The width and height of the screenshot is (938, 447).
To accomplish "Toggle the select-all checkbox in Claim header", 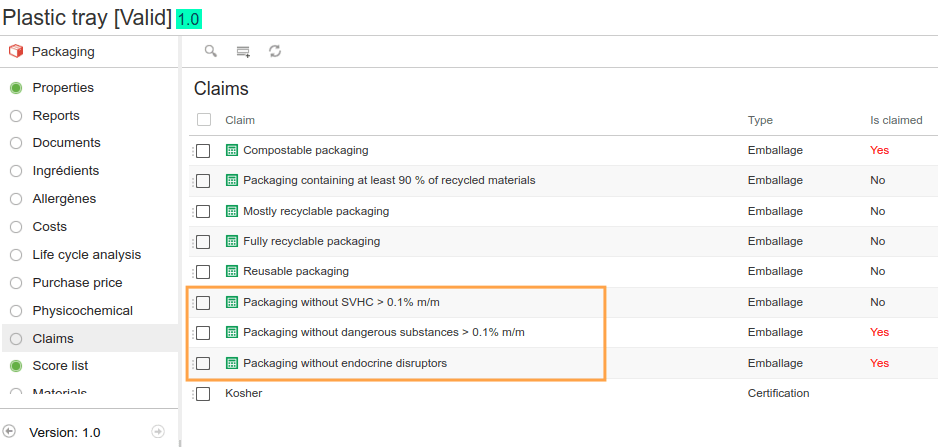I will (204, 120).
